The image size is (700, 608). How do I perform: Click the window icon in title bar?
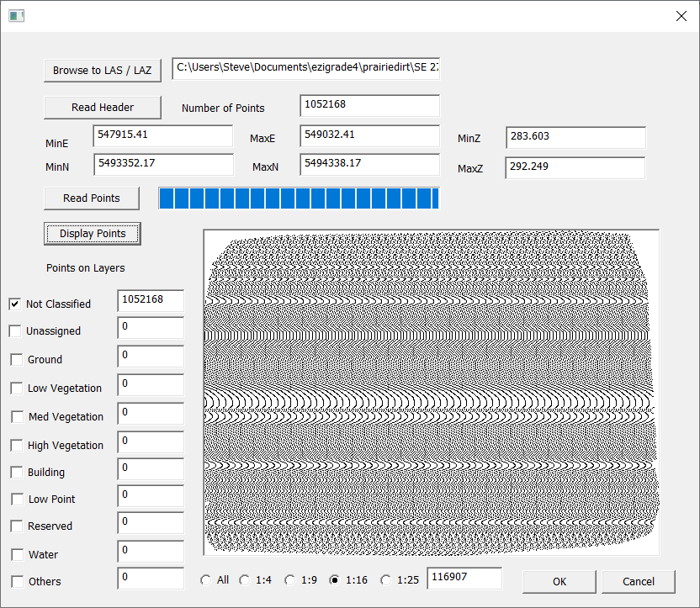pyautogui.click(x=16, y=16)
